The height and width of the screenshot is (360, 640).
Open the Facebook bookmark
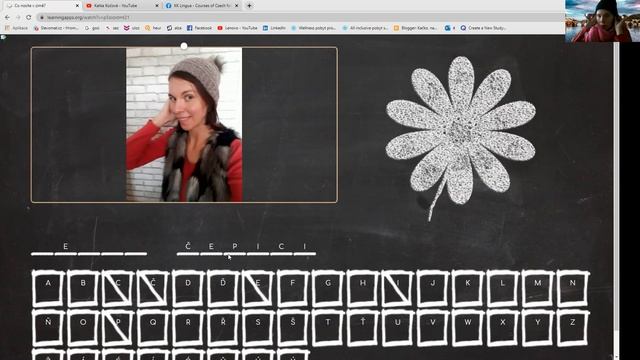[200, 28]
